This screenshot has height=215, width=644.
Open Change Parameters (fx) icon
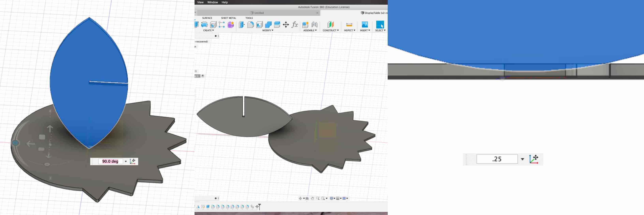tap(295, 25)
